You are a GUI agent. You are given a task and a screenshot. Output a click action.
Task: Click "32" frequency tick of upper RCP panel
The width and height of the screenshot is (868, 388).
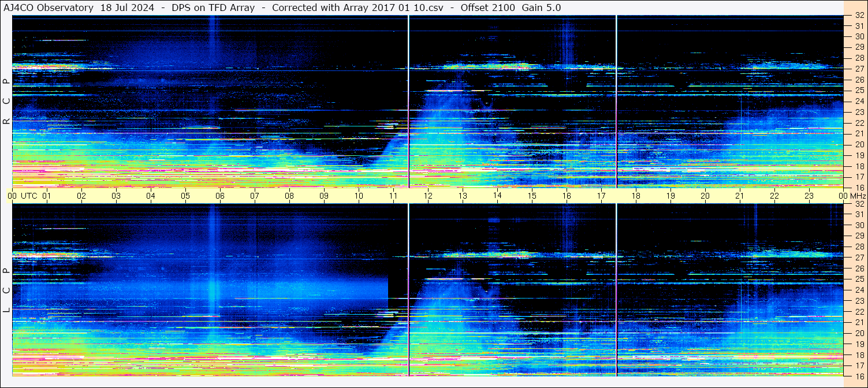(x=859, y=16)
